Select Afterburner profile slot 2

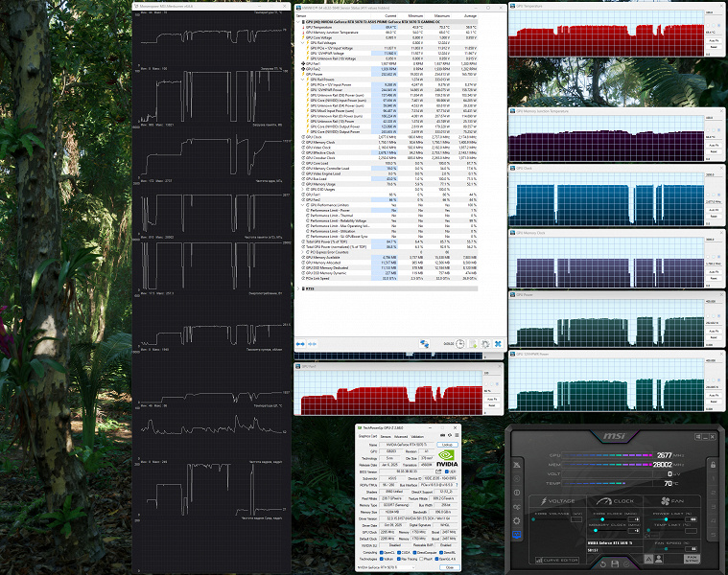click(x=714, y=493)
